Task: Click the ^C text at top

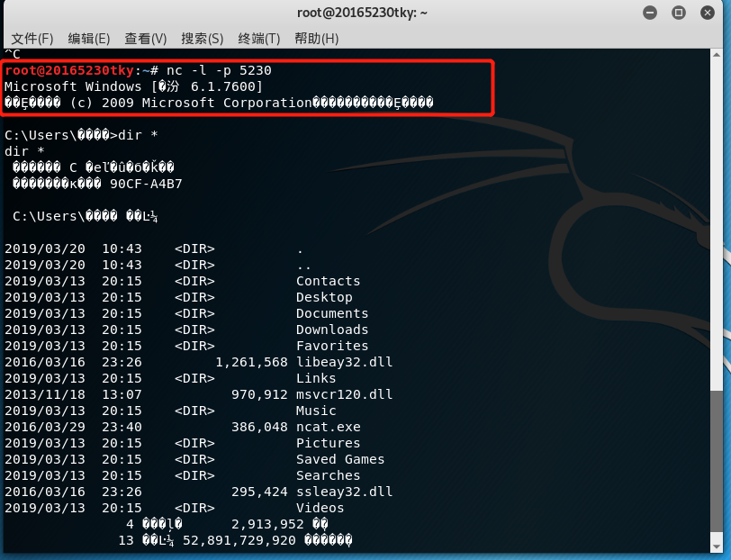Action: point(13,54)
